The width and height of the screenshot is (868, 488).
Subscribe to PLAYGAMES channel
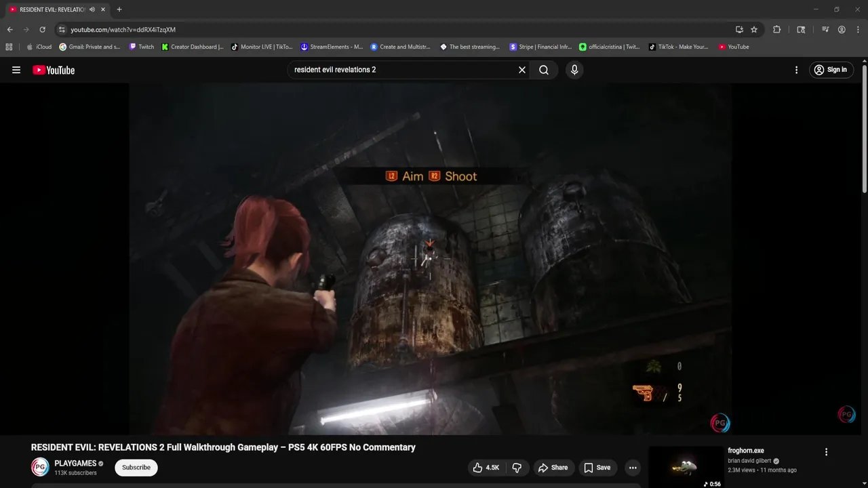(136, 468)
